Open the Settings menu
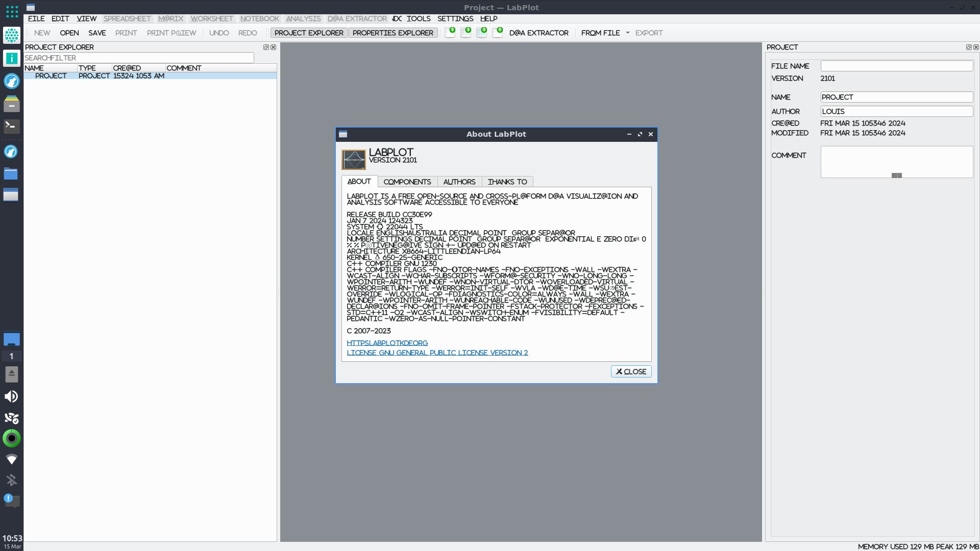980x551 pixels. (x=455, y=18)
